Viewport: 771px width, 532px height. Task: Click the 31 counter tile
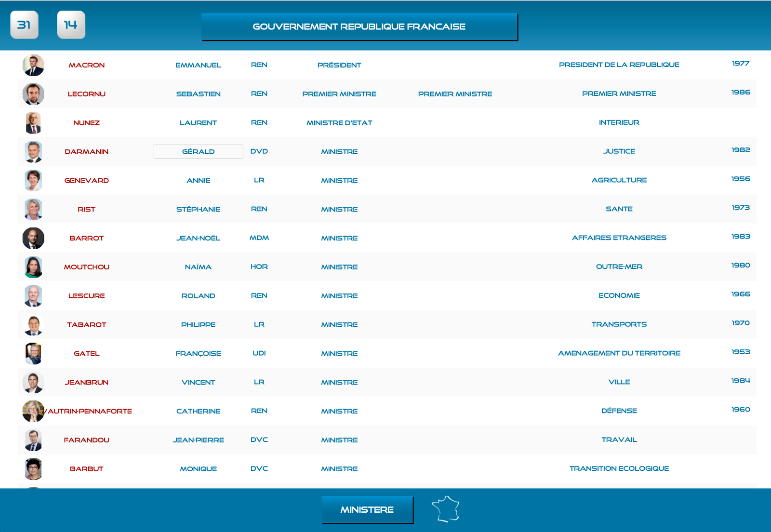[24, 25]
